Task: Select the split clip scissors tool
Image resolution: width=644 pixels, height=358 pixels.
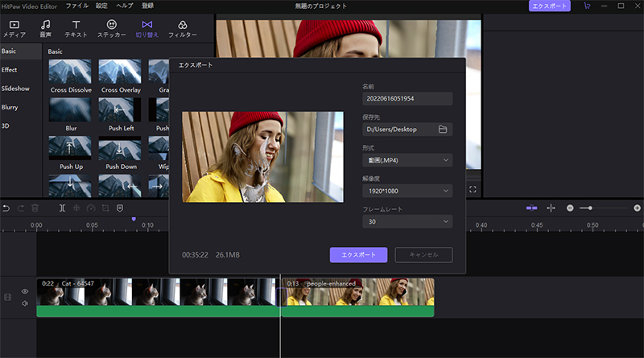Action: (62, 208)
